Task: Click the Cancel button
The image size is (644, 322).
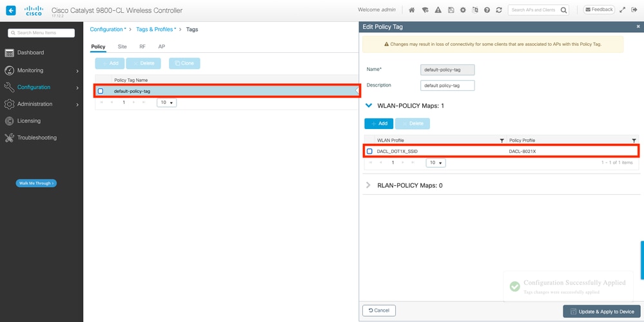Action: [378, 310]
